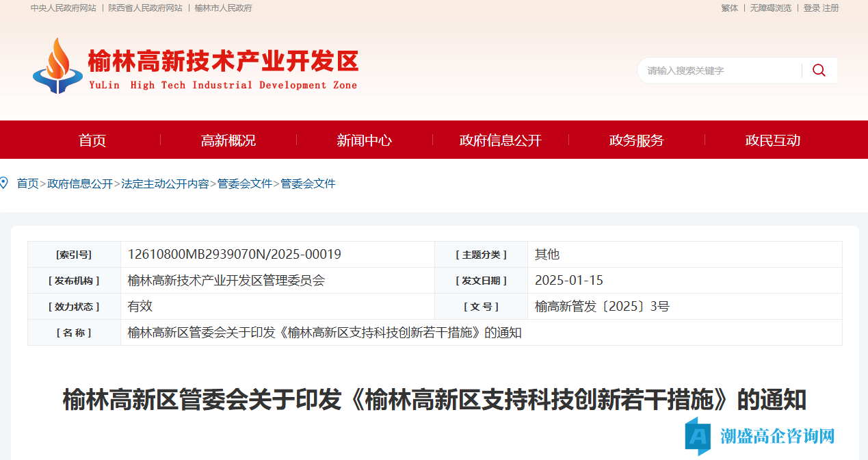Click the flame logo of Yulin High-Tech Zone
The width and height of the screenshot is (868, 460).
pos(57,66)
